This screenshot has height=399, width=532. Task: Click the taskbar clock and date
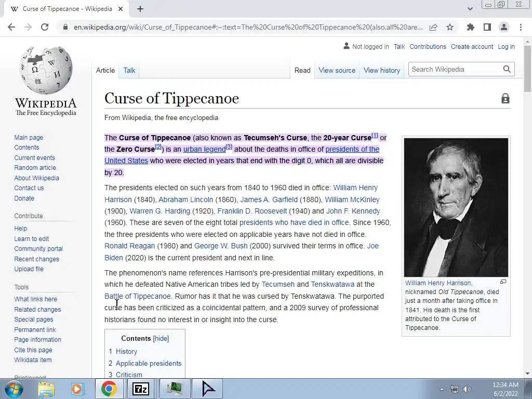pos(505,389)
